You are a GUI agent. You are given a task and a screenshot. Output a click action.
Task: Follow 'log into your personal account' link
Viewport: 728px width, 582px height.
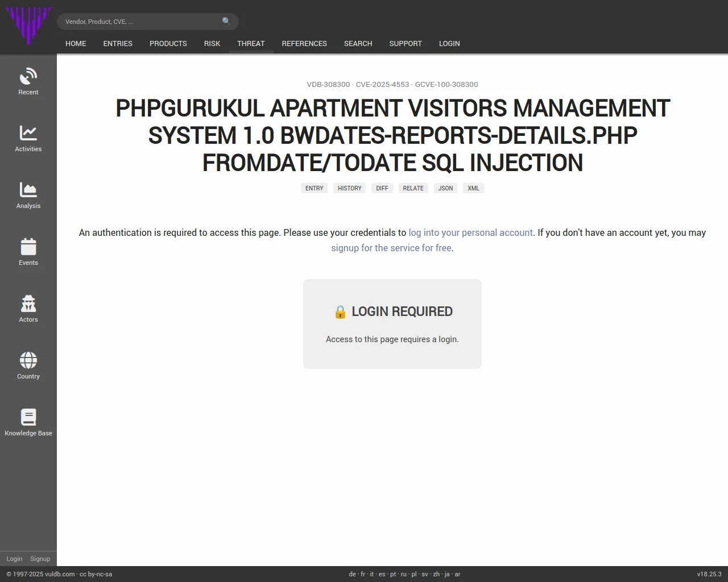(470, 232)
